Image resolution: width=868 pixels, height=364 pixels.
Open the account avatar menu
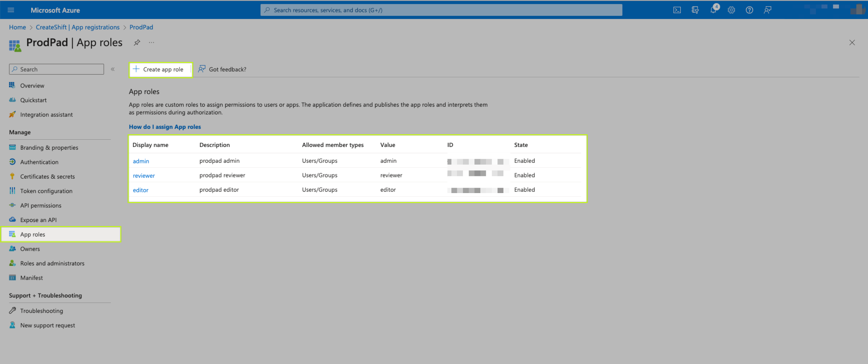click(x=858, y=9)
